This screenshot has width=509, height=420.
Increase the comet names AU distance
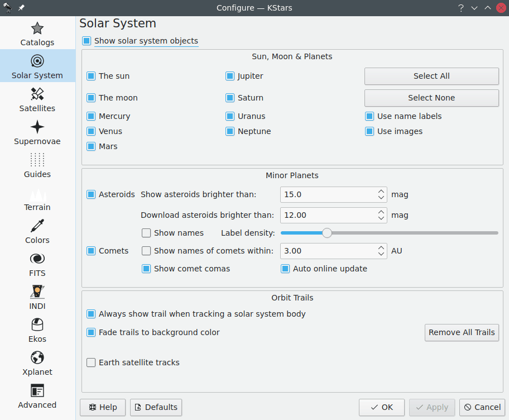pos(381,247)
